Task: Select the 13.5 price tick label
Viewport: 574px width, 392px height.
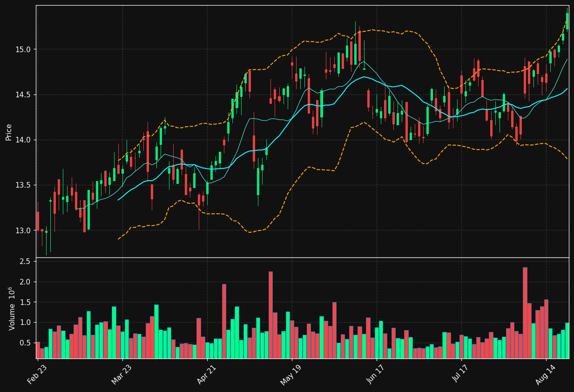Action: pos(23,185)
